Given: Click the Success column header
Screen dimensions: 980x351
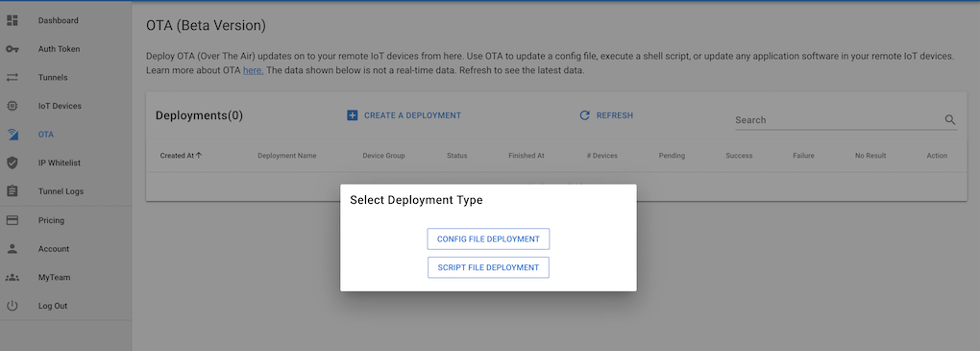Looking at the screenshot, I should [739, 155].
